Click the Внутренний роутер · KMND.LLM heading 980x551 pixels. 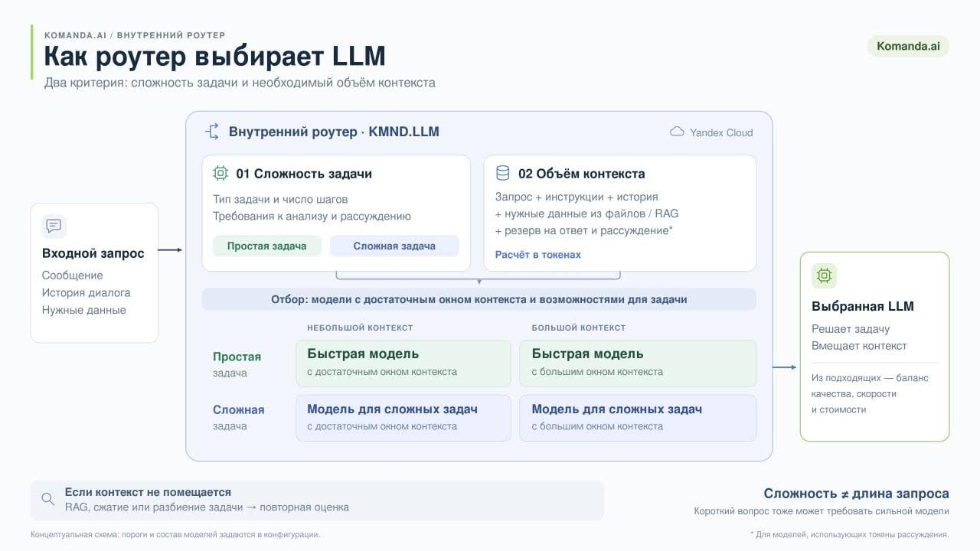point(334,132)
